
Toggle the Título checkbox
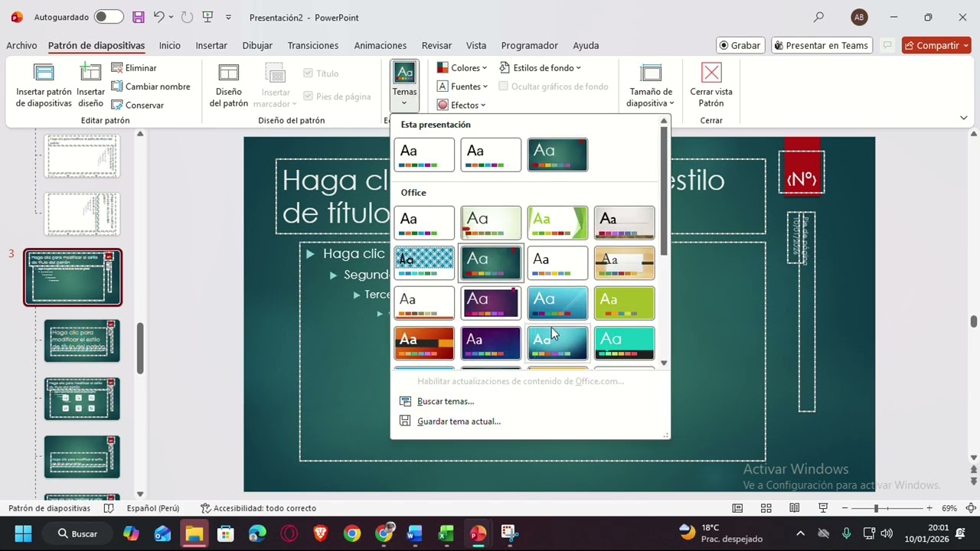pos(308,73)
